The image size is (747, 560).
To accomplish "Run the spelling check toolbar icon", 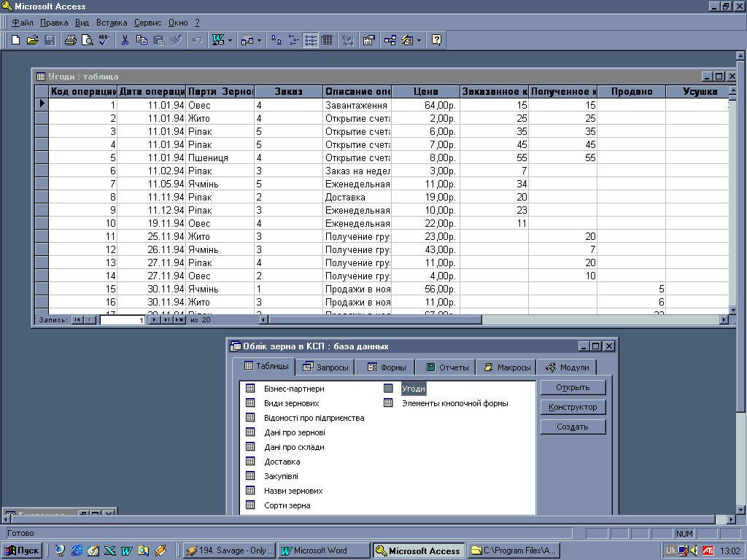I will coord(104,40).
